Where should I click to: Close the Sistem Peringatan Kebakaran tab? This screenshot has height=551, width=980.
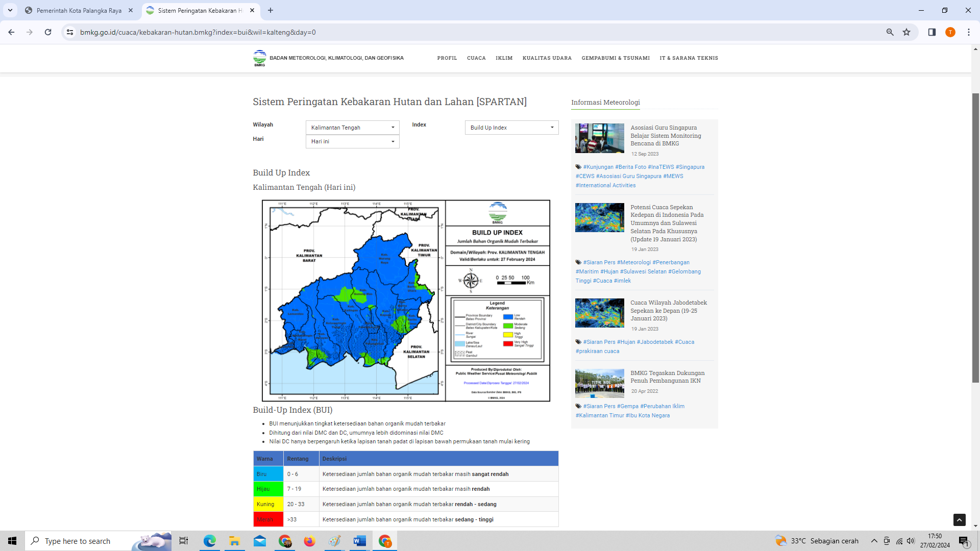(252, 10)
